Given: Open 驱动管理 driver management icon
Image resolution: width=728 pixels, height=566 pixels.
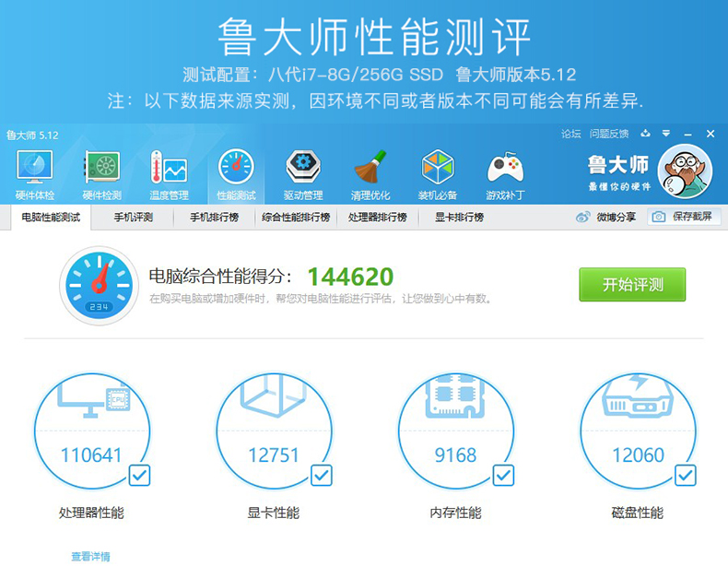Looking at the screenshot, I should 303,166.
